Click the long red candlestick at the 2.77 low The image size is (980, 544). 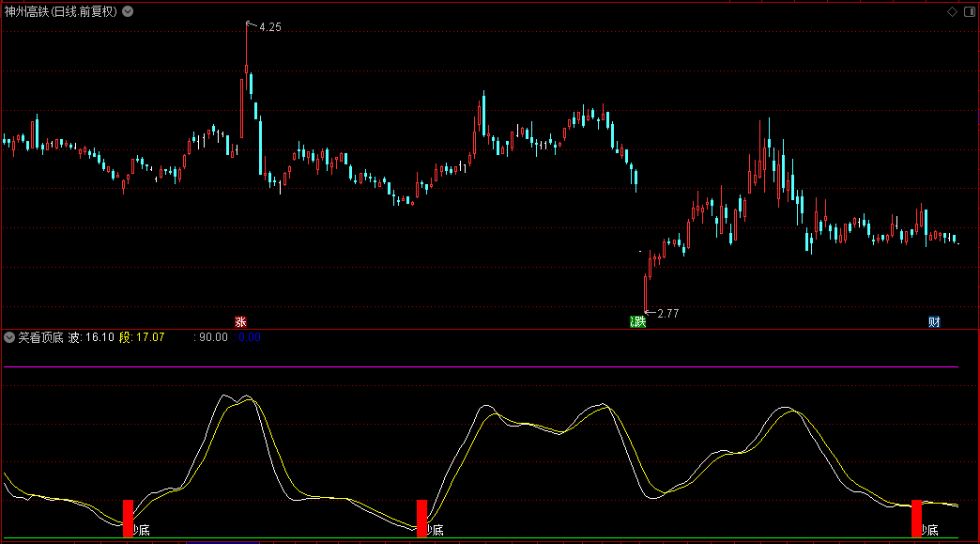(646, 292)
